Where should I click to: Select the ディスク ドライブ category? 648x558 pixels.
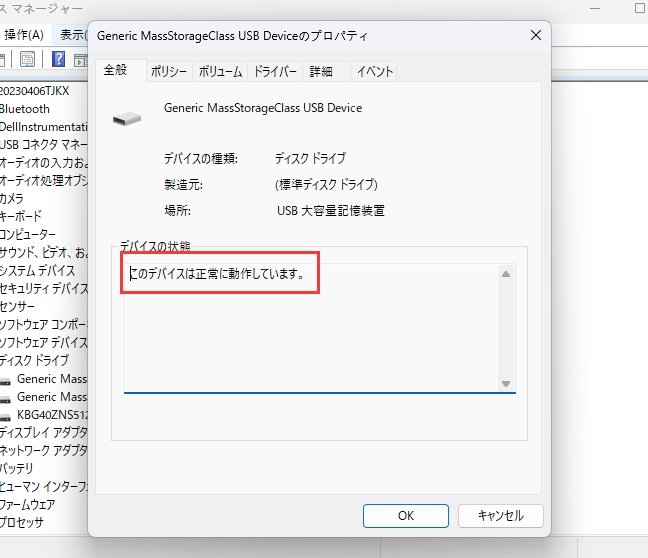click(x=34, y=360)
